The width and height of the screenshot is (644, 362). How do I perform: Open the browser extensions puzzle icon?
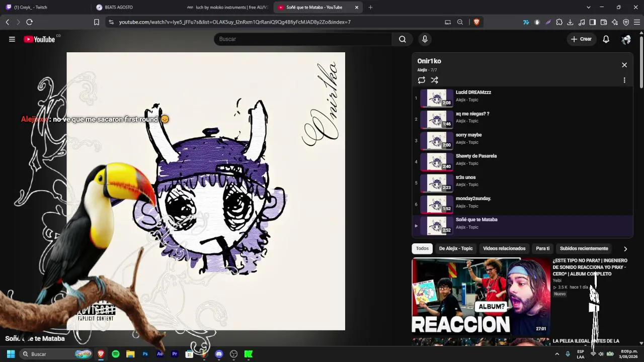point(559,22)
